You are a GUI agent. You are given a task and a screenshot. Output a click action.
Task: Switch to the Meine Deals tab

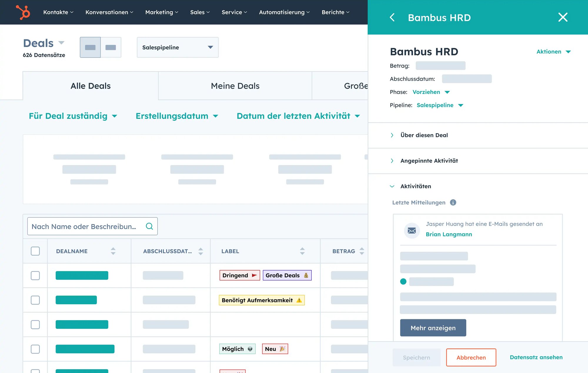(x=235, y=86)
